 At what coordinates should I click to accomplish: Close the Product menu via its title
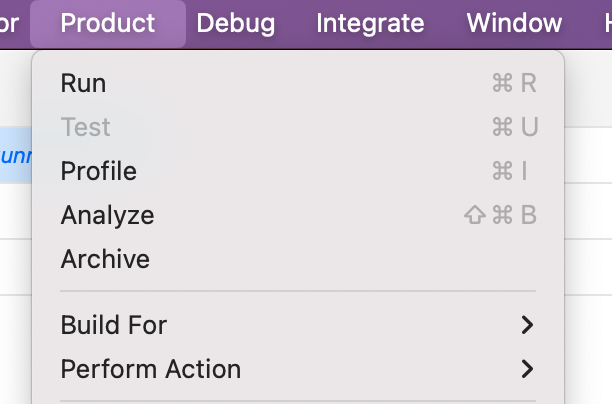click(x=108, y=23)
